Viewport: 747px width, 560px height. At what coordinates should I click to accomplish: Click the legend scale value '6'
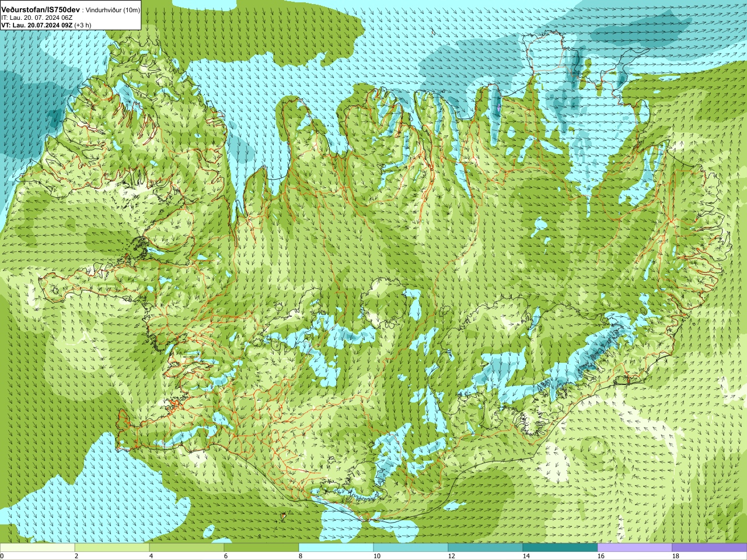coord(226,556)
